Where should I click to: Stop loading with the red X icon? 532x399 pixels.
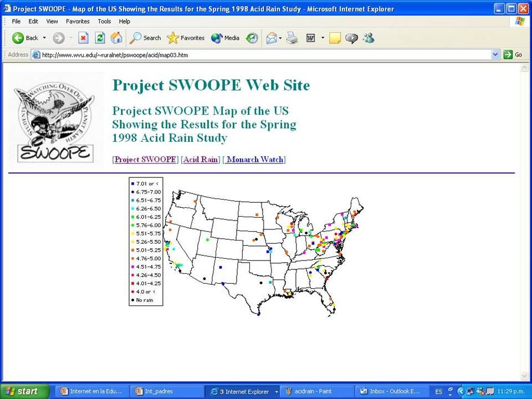[83, 38]
